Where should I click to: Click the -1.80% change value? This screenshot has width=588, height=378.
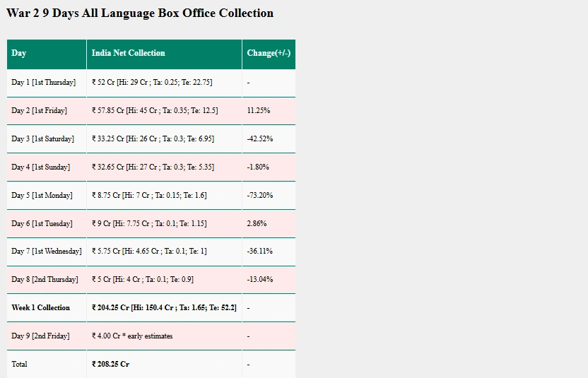point(258,167)
